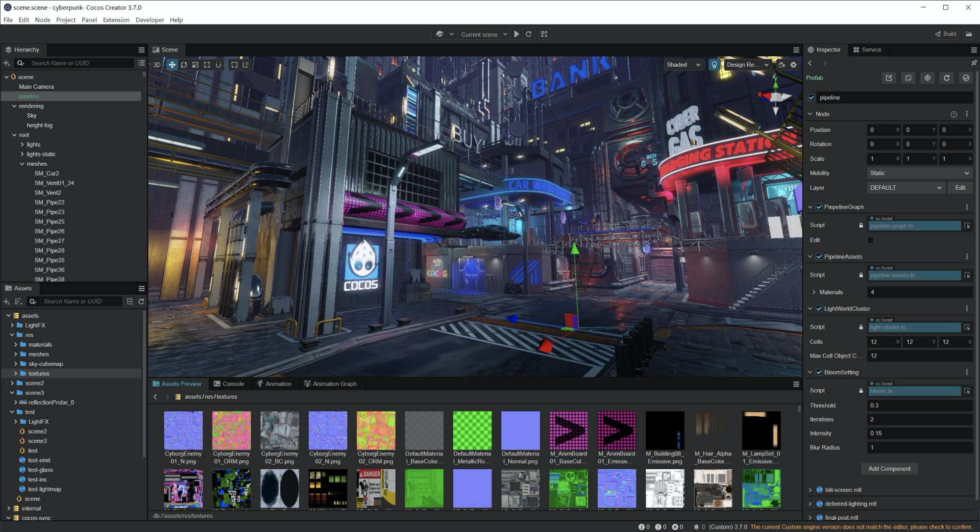The image size is (980, 532).
Task: Expand the deferred-lighting.mtl section
Action: point(810,503)
